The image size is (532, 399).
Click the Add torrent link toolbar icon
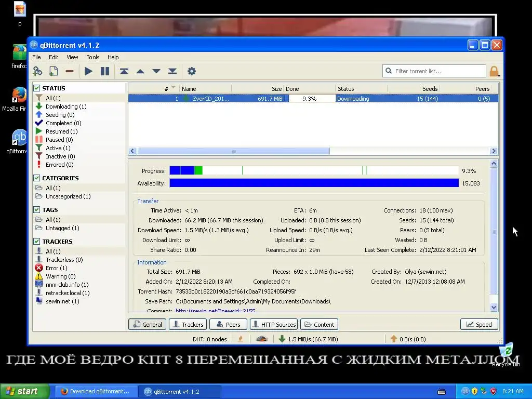tap(37, 71)
